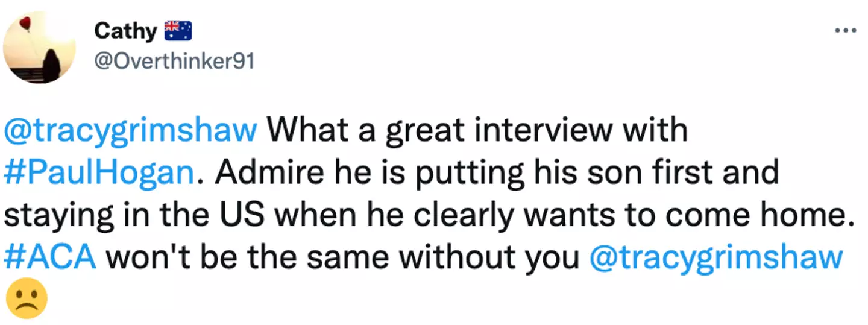
Task: Open the Cathy display name
Action: [125, 31]
